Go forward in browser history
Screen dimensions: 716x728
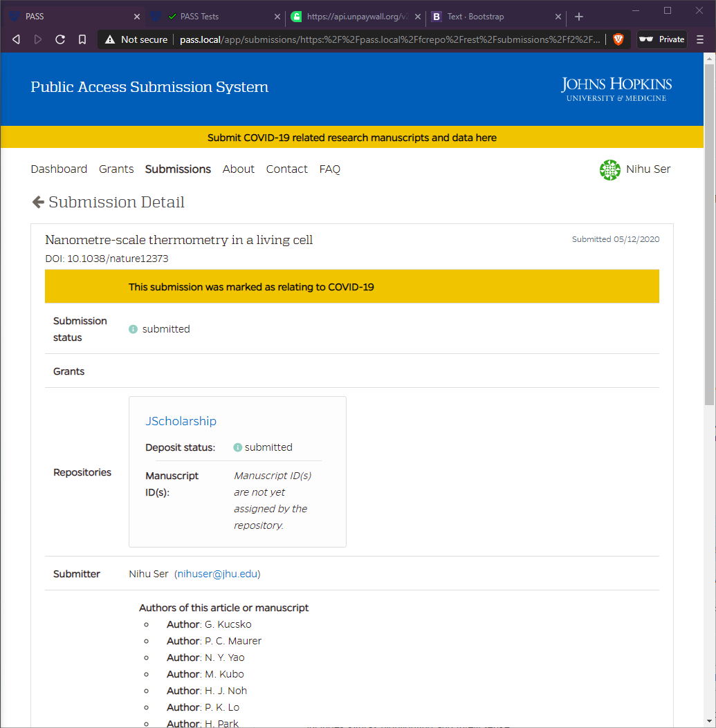click(38, 39)
